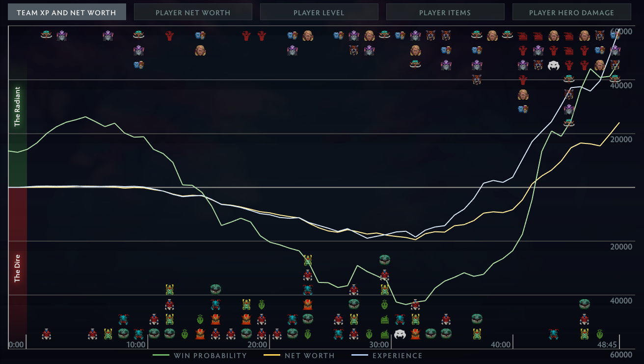Click yellow horned hero atop the 13:00 stack
Image resolution: width=644 pixels, height=364 pixels.
pos(169,289)
